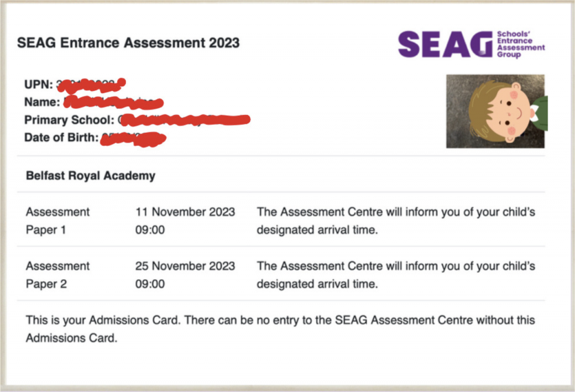Image resolution: width=575 pixels, height=392 pixels.
Task: Click the 09:00 time for Paper 1
Action: [x=150, y=230]
